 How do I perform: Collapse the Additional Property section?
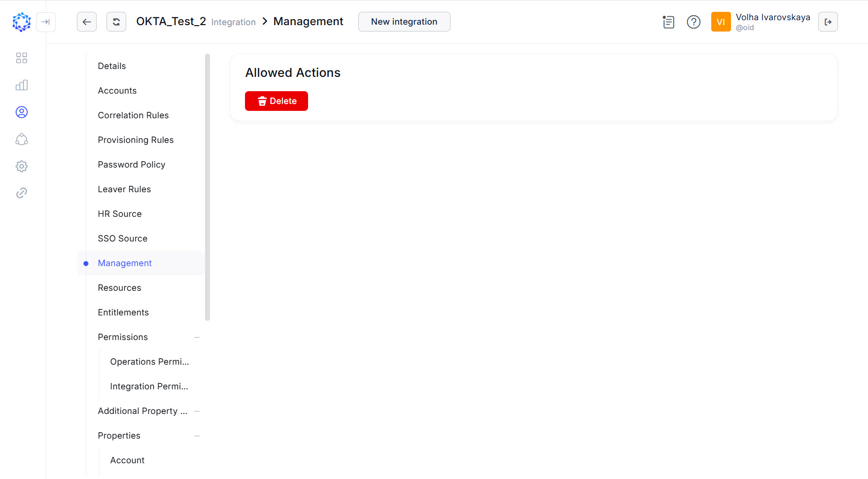click(197, 411)
